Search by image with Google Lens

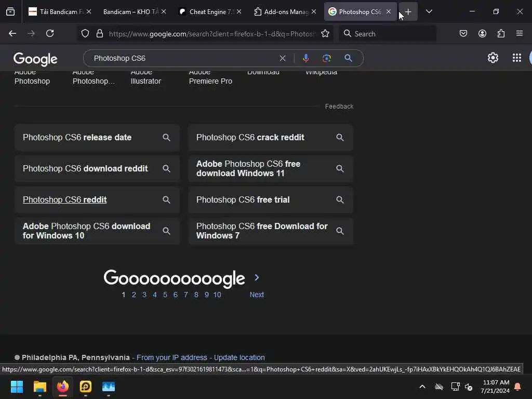pyautogui.click(x=326, y=58)
